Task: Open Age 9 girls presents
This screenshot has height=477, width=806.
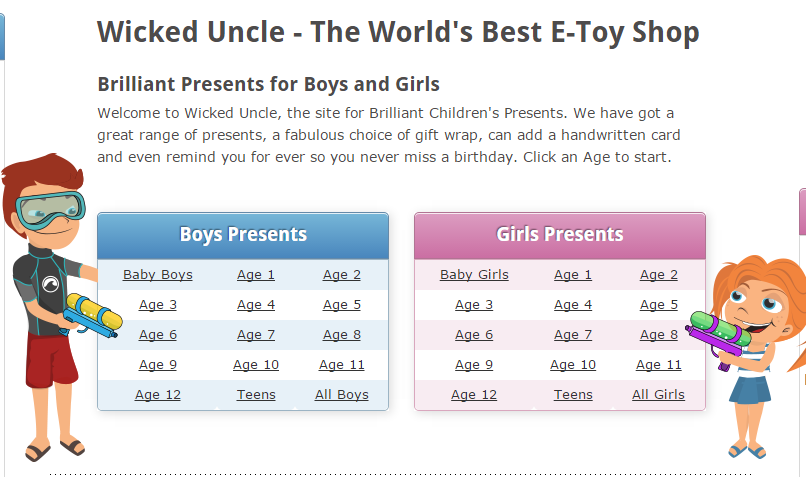Action: click(x=474, y=365)
